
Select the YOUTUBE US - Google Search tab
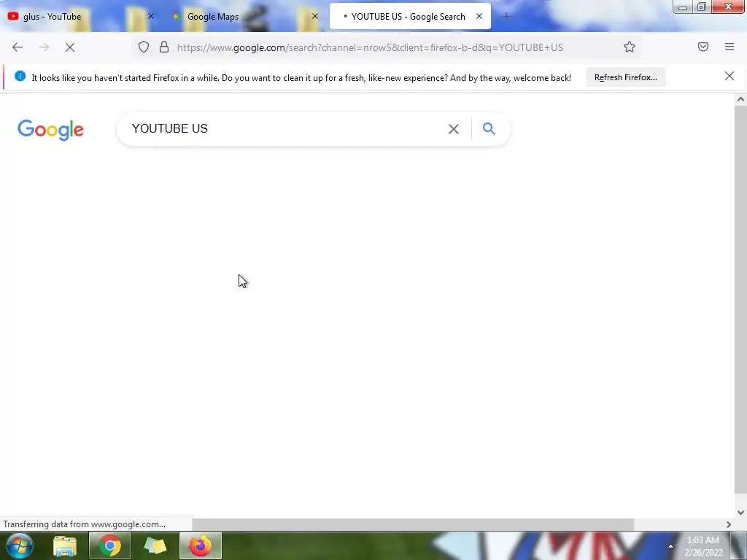tap(410, 17)
